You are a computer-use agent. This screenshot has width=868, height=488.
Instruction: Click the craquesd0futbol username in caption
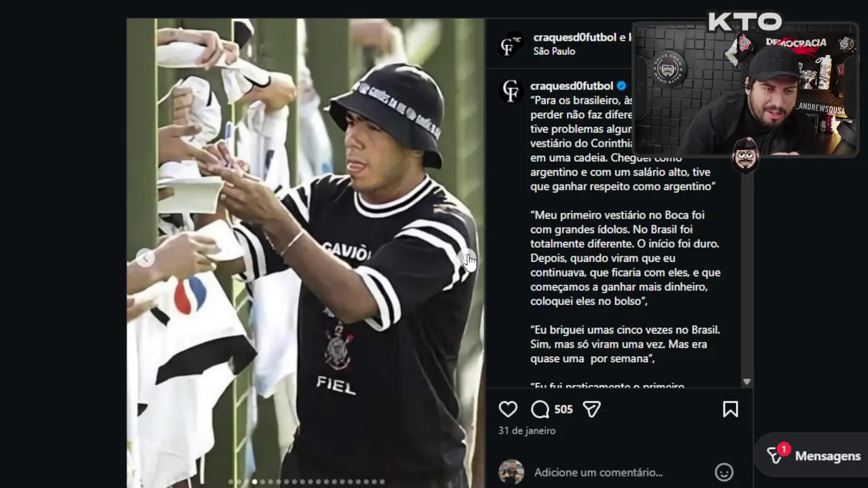(572, 86)
